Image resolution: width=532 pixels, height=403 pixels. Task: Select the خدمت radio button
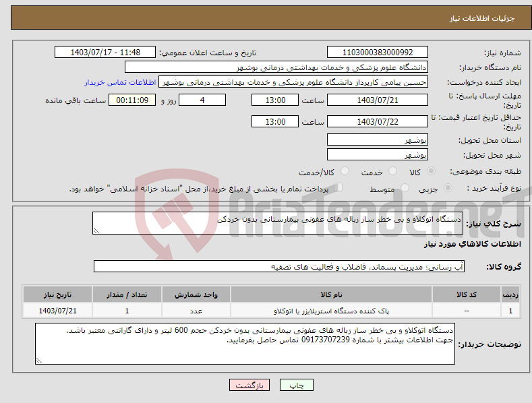pyautogui.click(x=392, y=171)
